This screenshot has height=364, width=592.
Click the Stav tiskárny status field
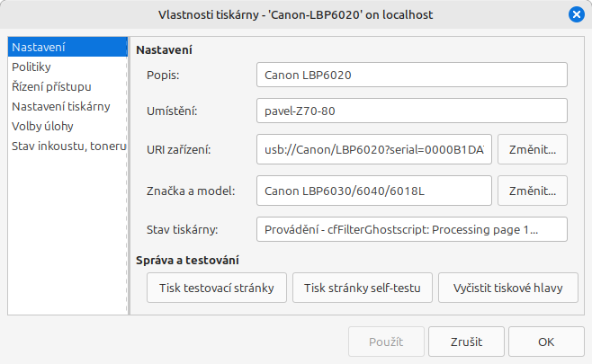click(x=411, y=229)
